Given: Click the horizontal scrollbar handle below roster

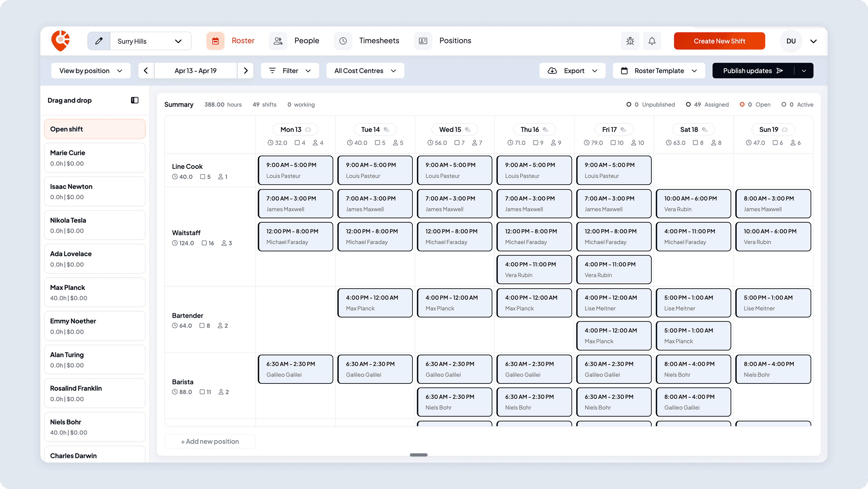Looking at the screenshot, I should 418,455.
